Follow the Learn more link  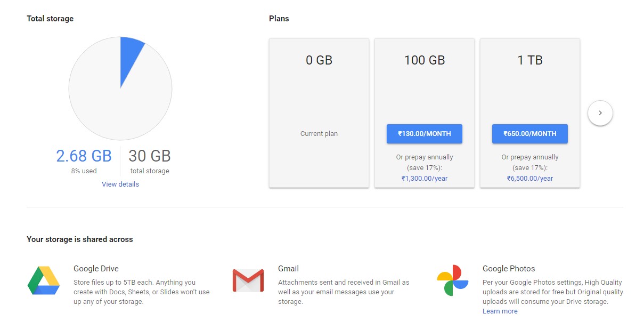coord(500,311)
